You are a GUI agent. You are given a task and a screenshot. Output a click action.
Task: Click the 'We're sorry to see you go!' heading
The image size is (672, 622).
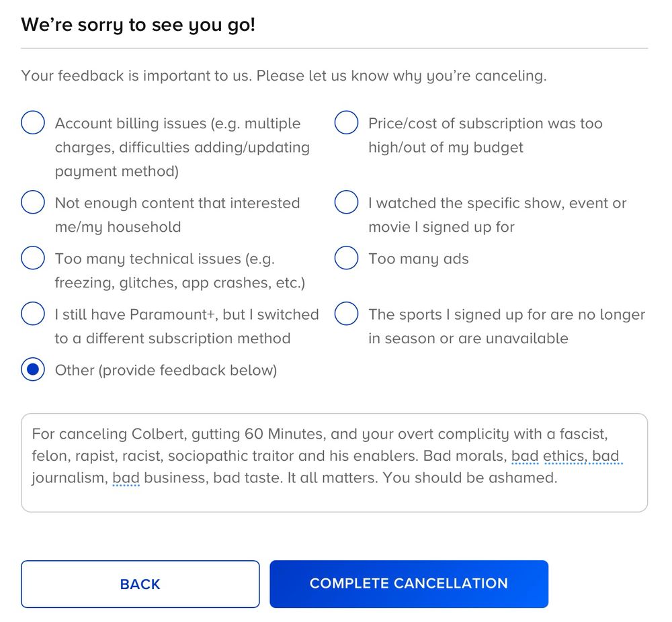[x=138, y=26]
